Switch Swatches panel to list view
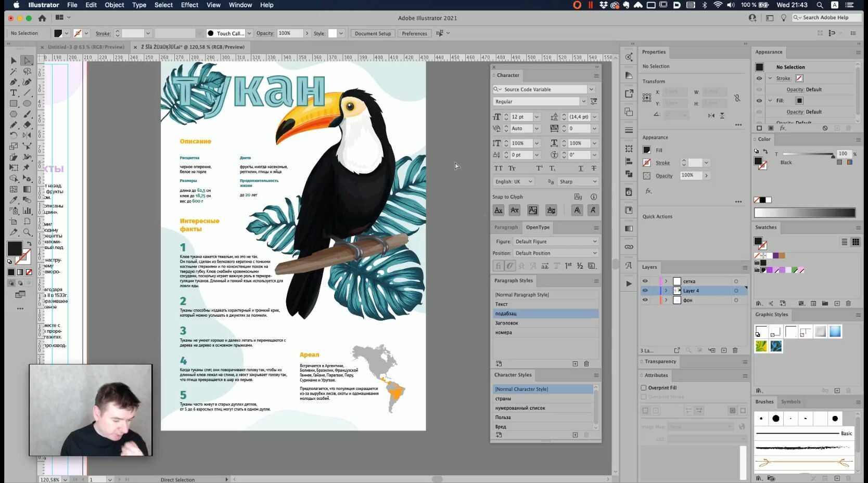 [845, 242]
